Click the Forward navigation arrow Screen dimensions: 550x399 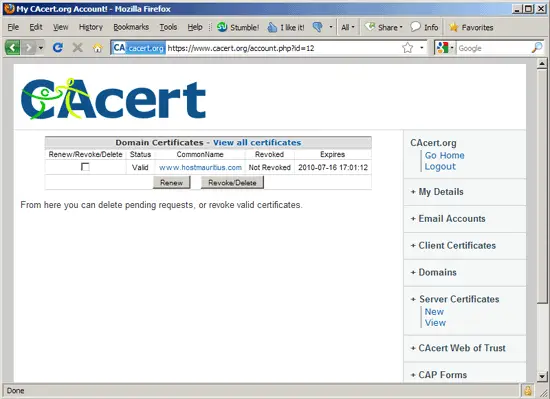coord(28,47)
